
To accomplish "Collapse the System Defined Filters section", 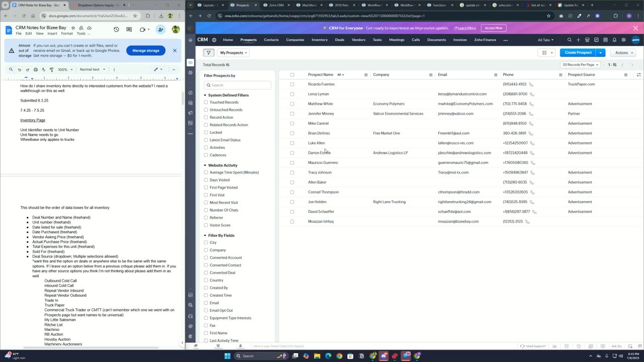I will click(x=205, y=95).
